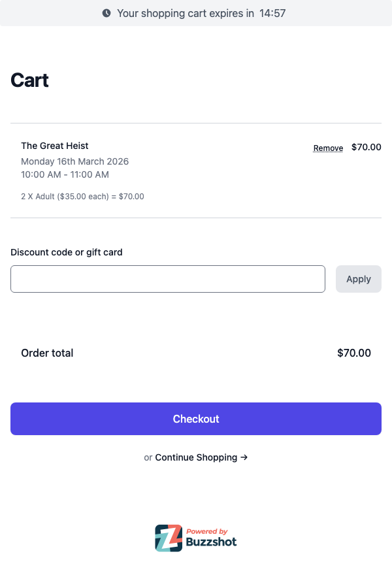The image size is (392, 588).
Task: Select the Order total amount
Action: (353, 353)
